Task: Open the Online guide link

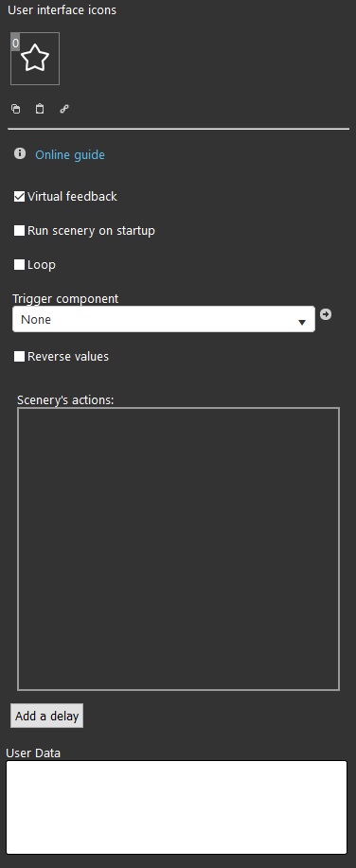Action: click(70, 155)
